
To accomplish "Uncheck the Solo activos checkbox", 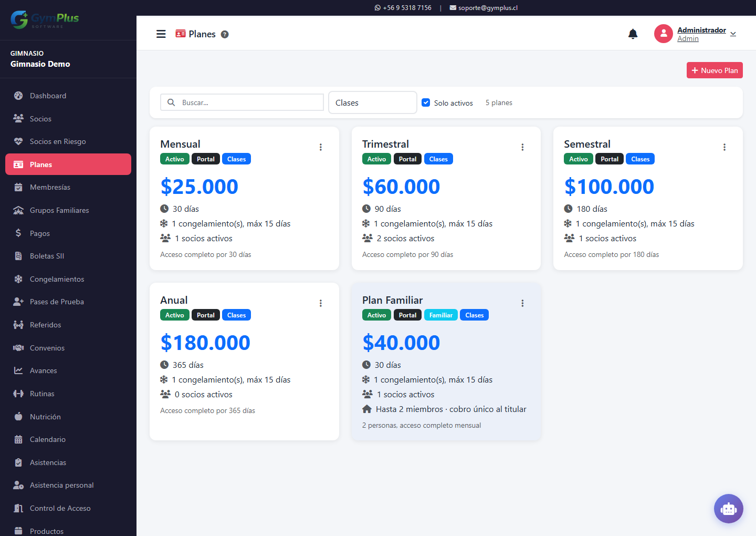I will point(426,102).
